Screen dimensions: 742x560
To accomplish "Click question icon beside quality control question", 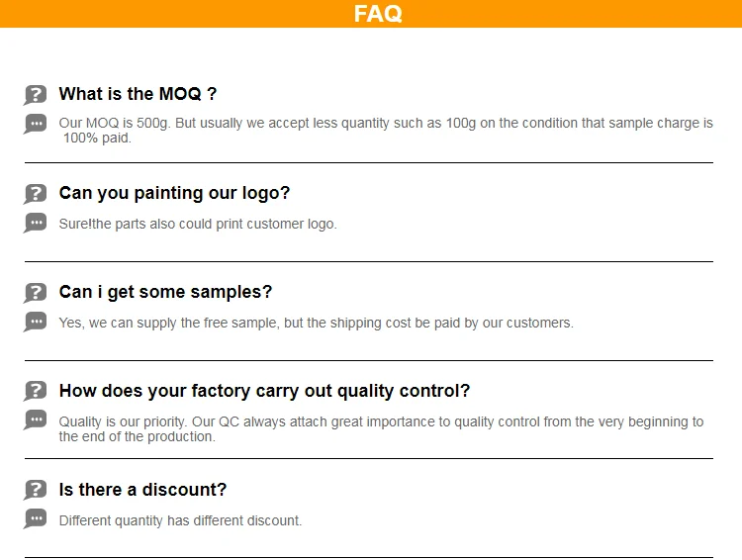I will (36, 391).
